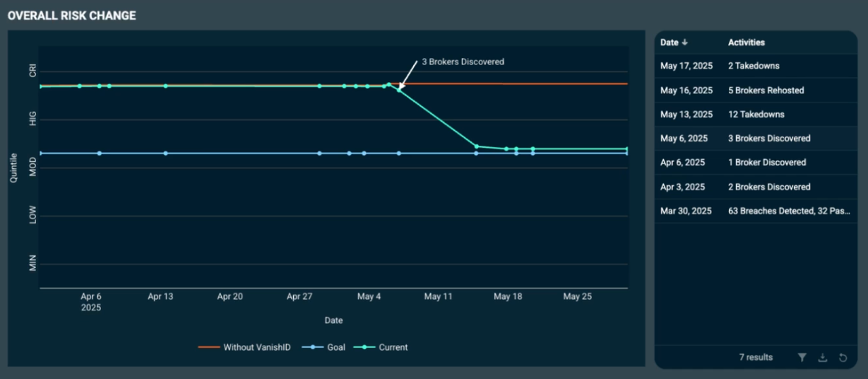The width and height of the screenshot is (868, 379).
Task: Click the May 13, 2025 date cell
Action: pyautogui.click(x=686, y=115)
